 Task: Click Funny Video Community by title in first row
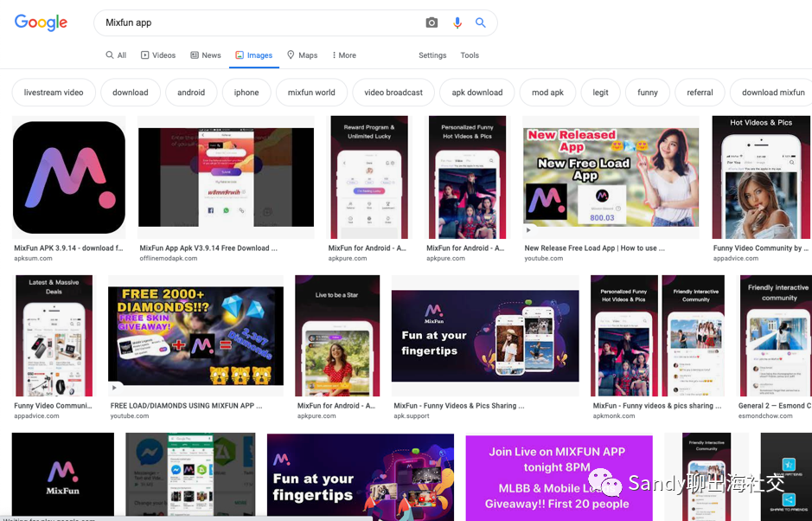761,248
